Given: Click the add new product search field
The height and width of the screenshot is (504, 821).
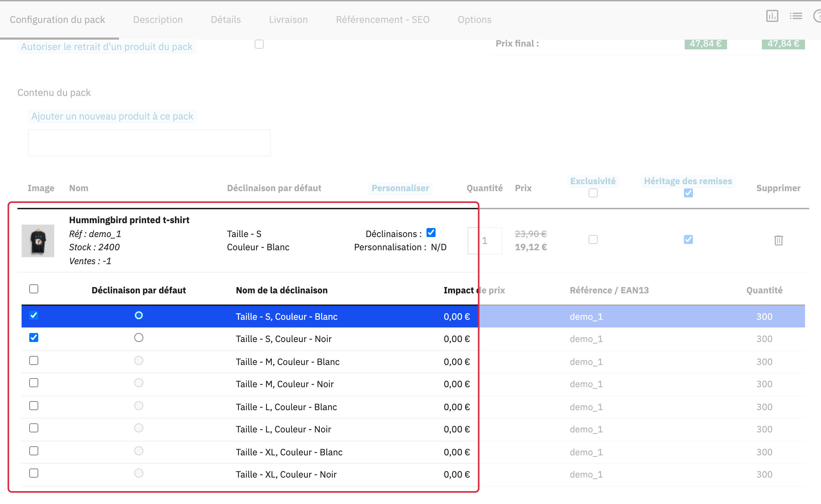Looking at the screenshot, I should coord(149,143).
